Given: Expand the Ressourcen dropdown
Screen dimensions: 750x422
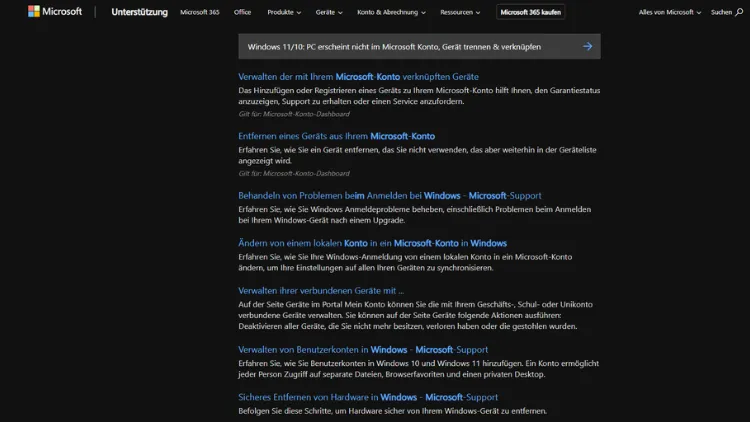Looking at the screenshot, I should pyautogui.click(x=460, y=12).
